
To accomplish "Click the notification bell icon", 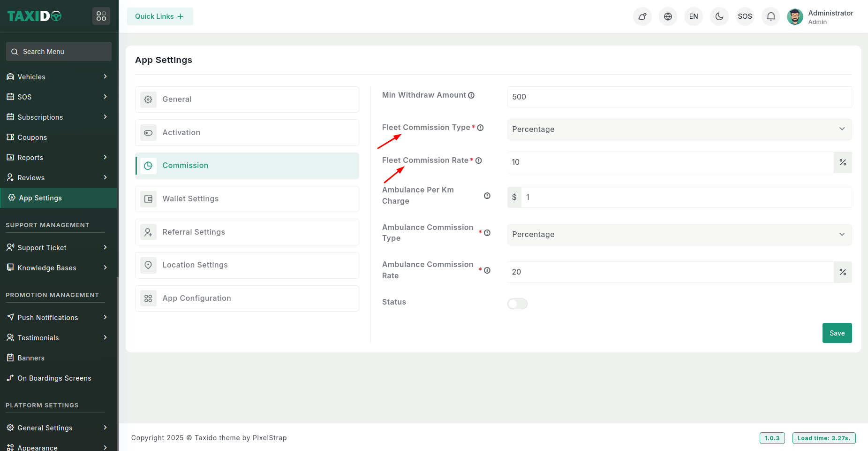I will 770,16.
